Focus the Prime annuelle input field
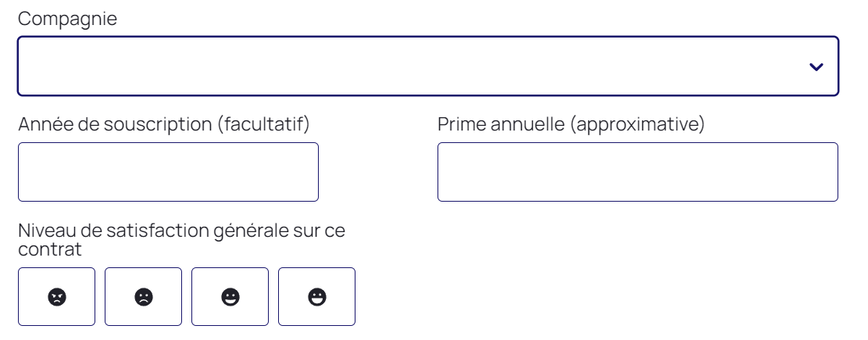 click(x=638, y=172)
